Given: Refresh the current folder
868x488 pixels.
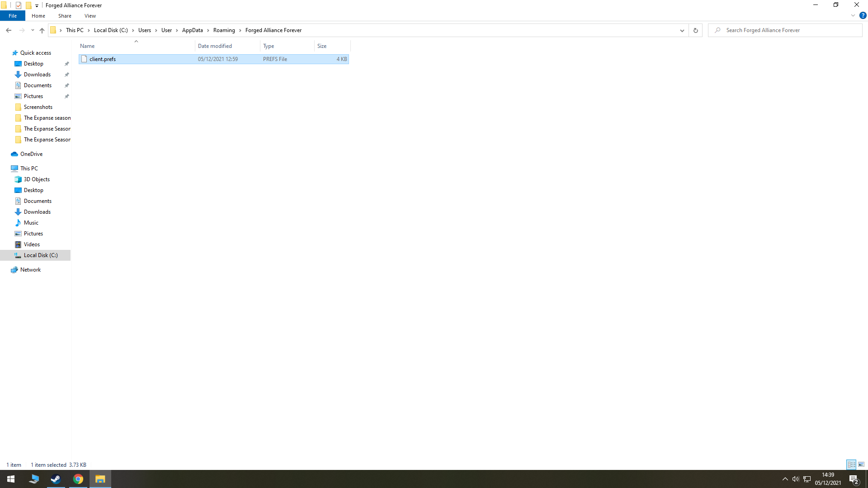Looking at the screenshot, I should 695,30.
